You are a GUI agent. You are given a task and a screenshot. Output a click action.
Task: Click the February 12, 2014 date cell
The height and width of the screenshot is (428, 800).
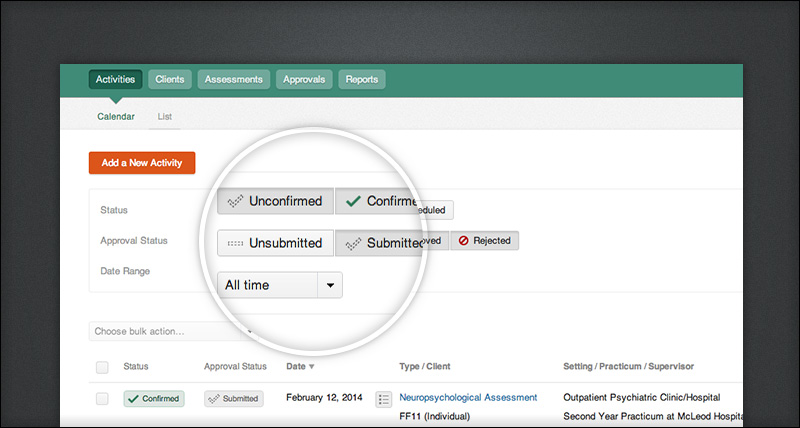pyautogui.click(x=324, y=397)
